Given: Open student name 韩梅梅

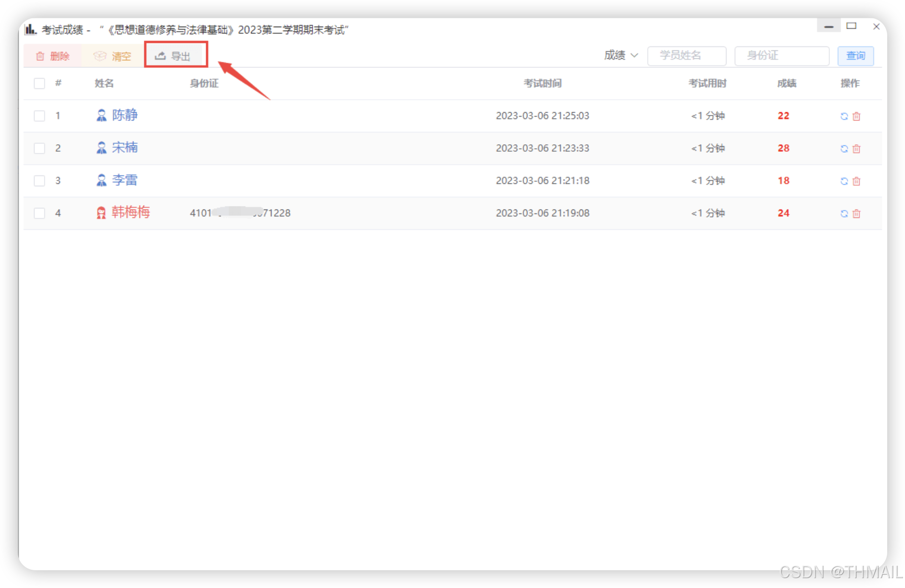Looking at the screenshot, I should pos(131,212).
